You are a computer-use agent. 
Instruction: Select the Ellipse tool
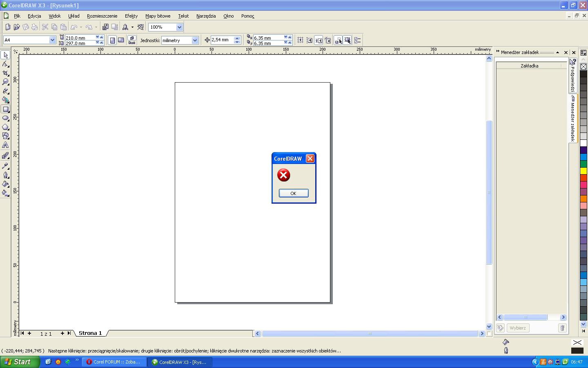(5, 118)
